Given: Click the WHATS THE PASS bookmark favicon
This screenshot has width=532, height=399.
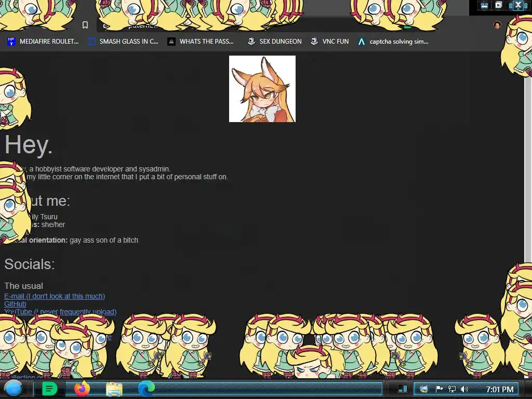Looking at the screenshot, I should point(171,42).
